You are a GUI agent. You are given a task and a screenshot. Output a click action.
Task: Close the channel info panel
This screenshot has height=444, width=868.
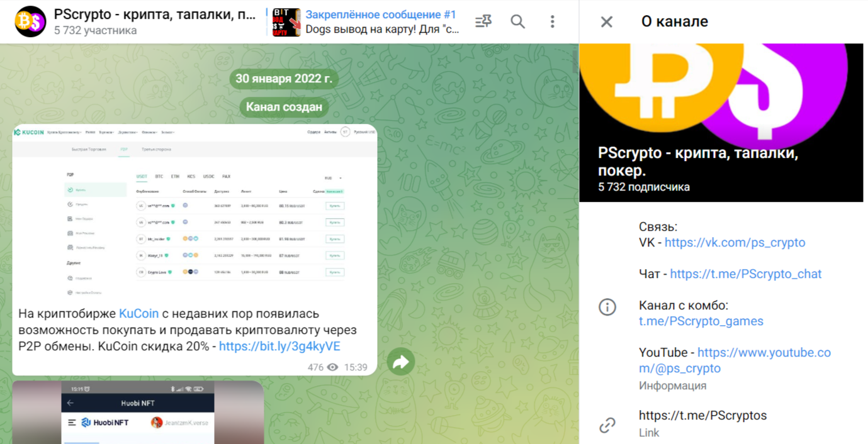[x=607, y=22]
